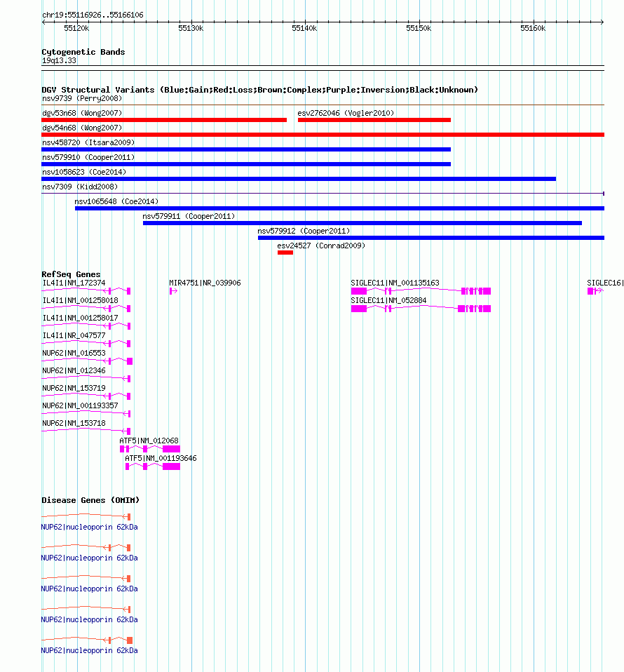The height and width of the screenshot is (672, 624).
Task: Click the SIGLEC16 gene glyph
Action: pyautogui.click(x=595, y=291)
